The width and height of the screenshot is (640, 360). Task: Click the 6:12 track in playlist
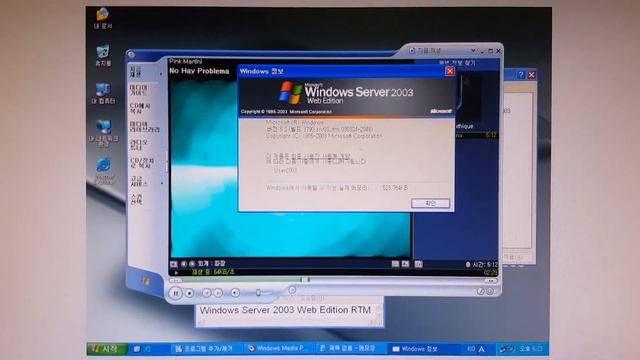476,135
